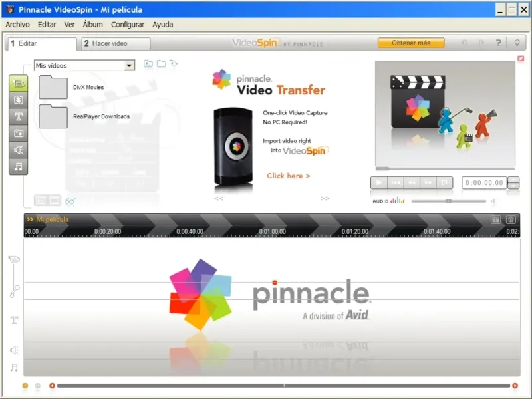Open the Titles album tab icon
Screen dimensions: 532x399
pos(19,117)
